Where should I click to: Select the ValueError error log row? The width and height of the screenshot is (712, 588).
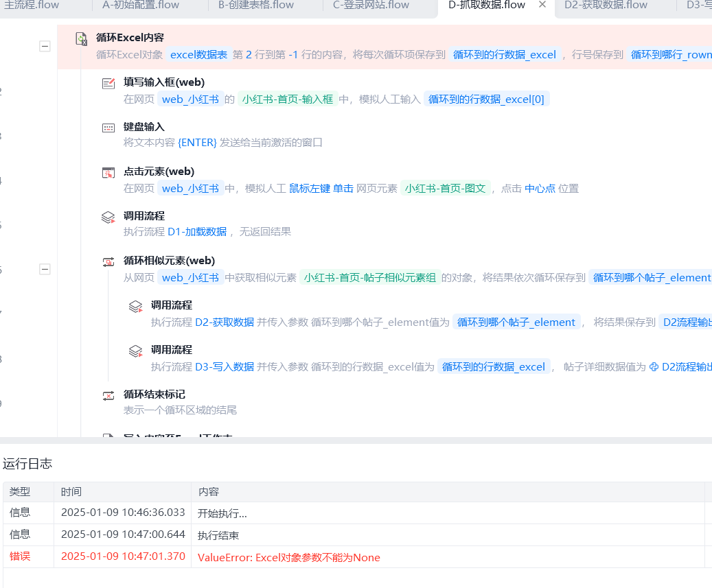point(288,557)
